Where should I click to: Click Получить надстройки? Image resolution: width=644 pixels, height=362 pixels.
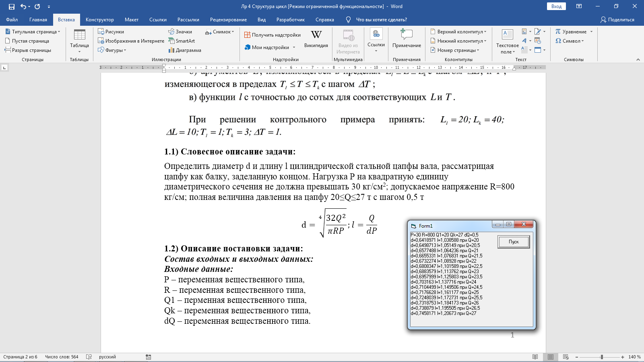point(272,35)
